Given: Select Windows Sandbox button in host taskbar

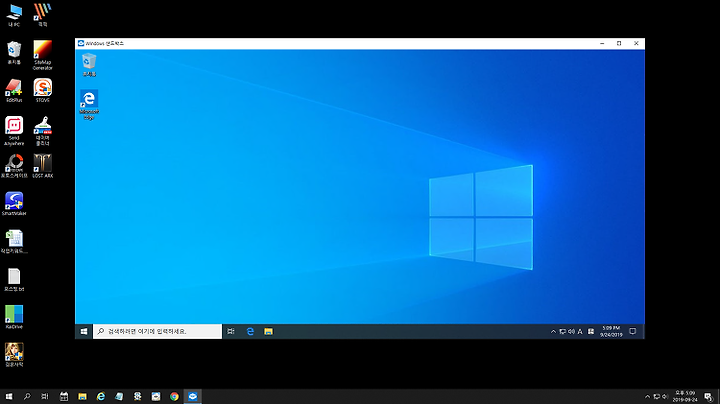Looking at the screenshot, I should [192, 397].
